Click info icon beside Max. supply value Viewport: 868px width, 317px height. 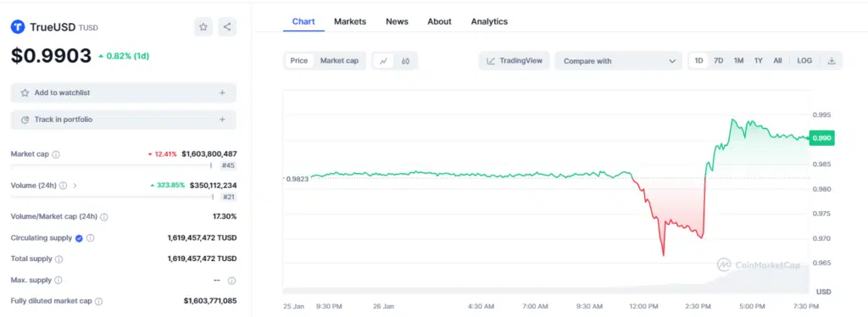232,281
